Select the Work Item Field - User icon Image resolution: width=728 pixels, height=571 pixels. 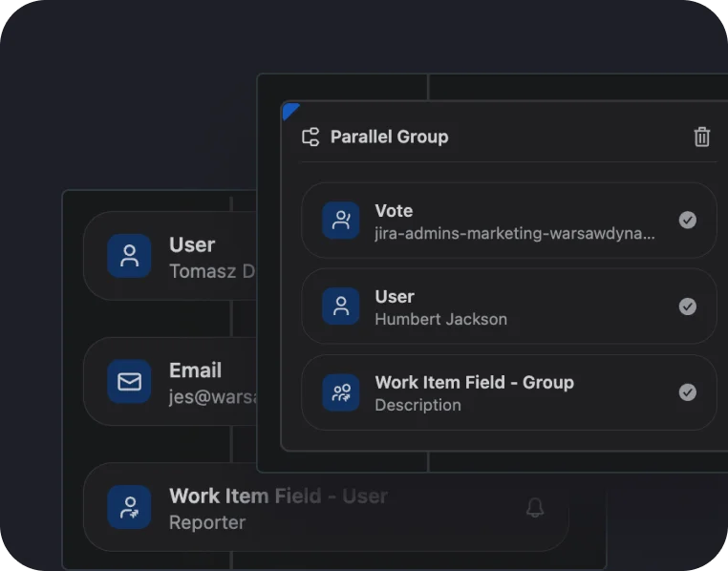(129, 507)
